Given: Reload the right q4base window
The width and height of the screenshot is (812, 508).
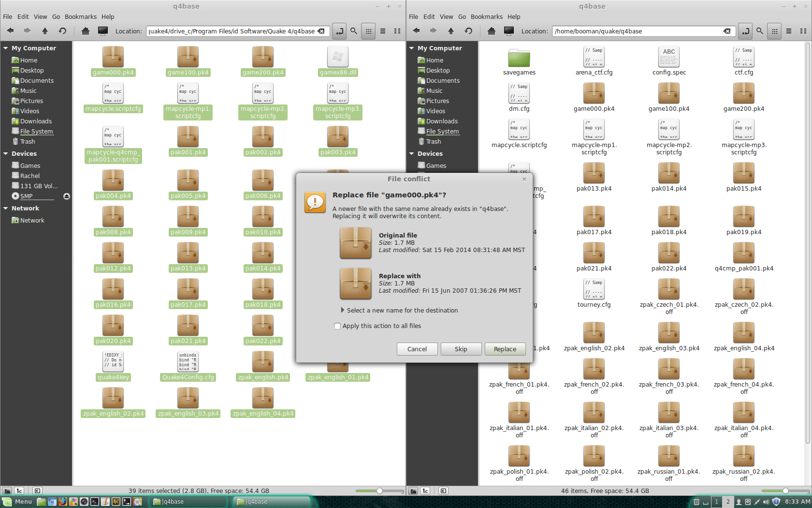Looking at the screenshot, I should (468, 31).
